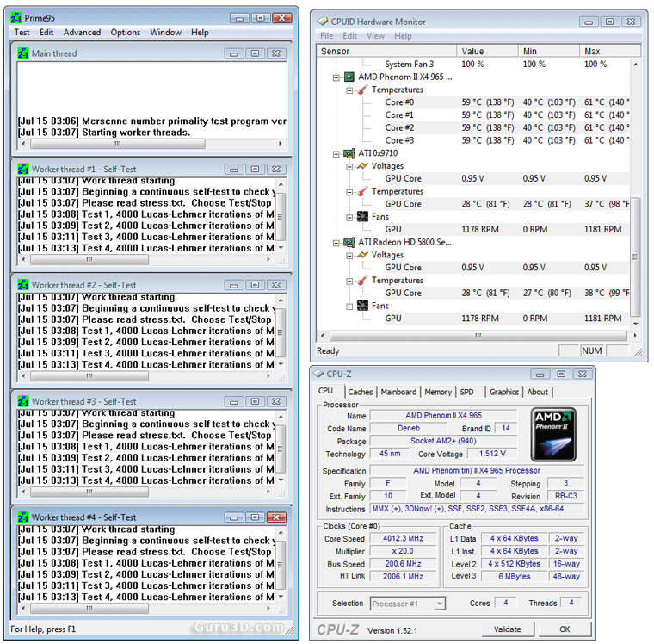
Task: Open the Prime95 Options menu
Action: pyautogui.click(x=125, y=33)
